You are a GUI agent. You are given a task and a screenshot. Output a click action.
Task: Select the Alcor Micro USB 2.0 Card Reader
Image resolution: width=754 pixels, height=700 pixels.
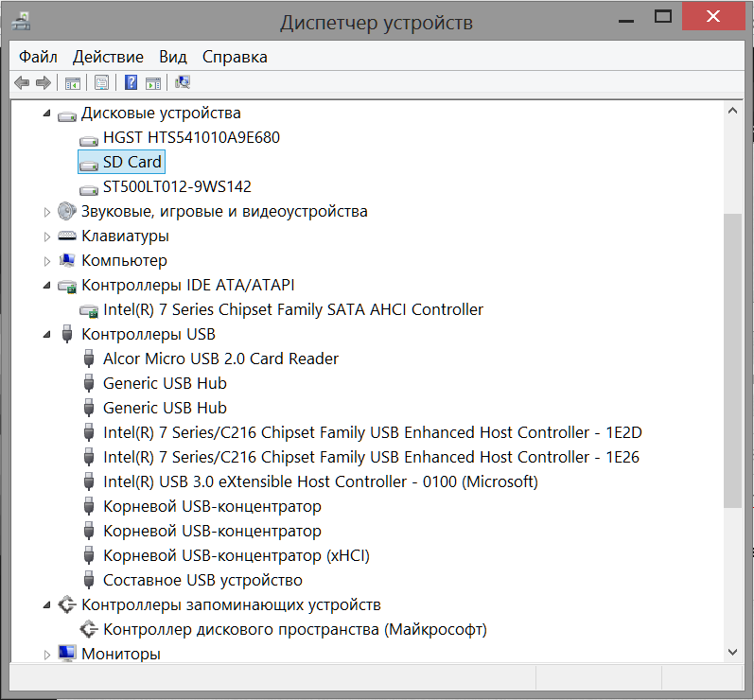click(220, 359)
